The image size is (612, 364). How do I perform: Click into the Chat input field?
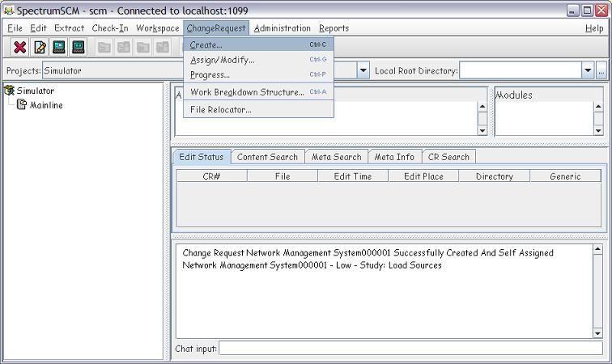coord(410,349)
